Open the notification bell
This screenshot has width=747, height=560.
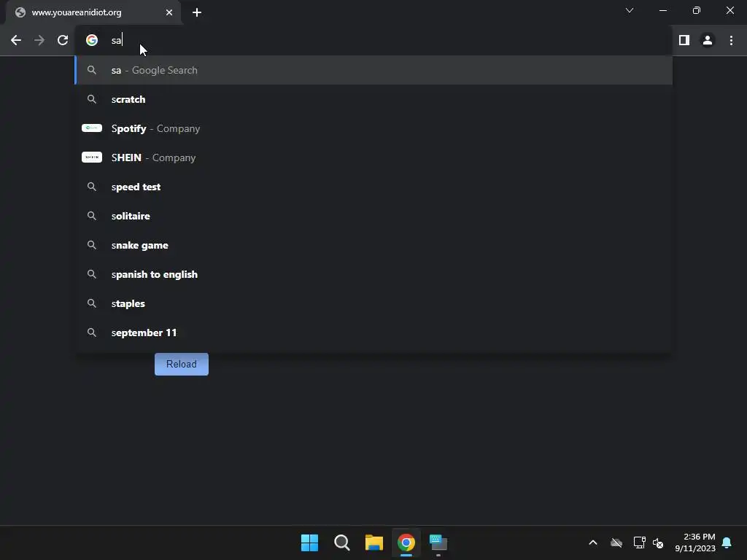point(727,542)
